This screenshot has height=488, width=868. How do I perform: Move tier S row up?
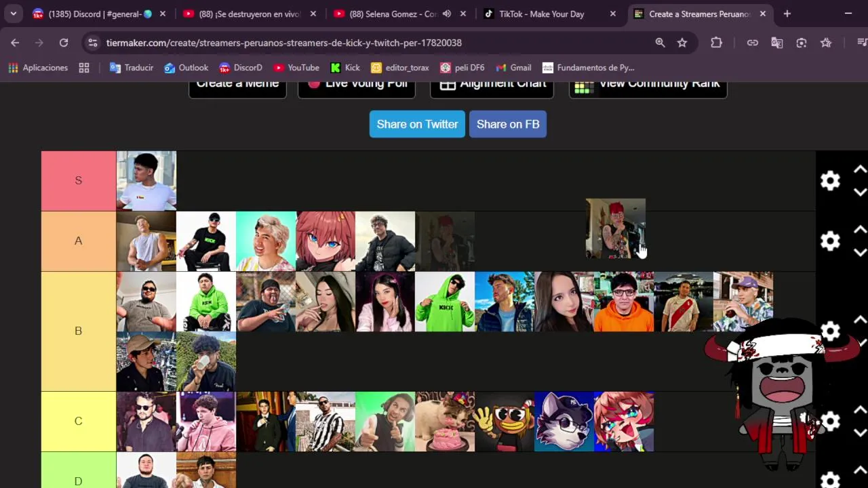pyautogui.click(x=860, y=169)
